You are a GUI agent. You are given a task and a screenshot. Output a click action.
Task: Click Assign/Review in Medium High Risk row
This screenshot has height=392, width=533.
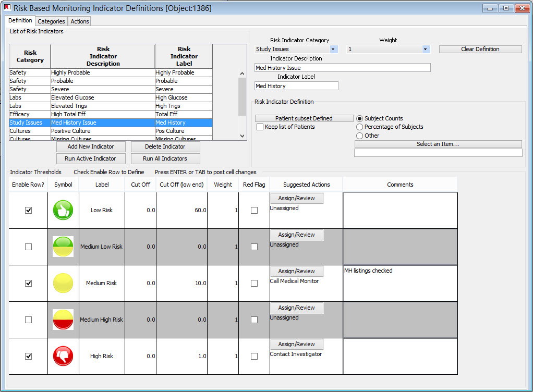[x=296, y=308]
